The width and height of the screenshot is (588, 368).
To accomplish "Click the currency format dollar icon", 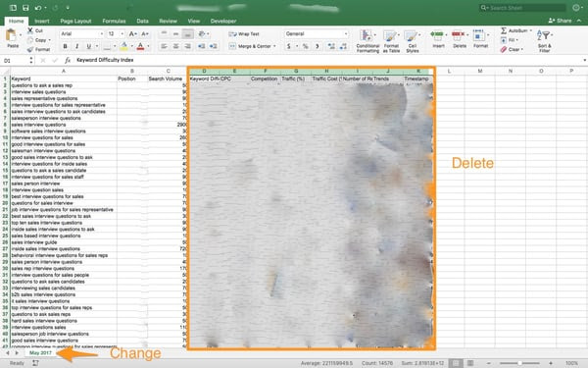I will [289, 46].
